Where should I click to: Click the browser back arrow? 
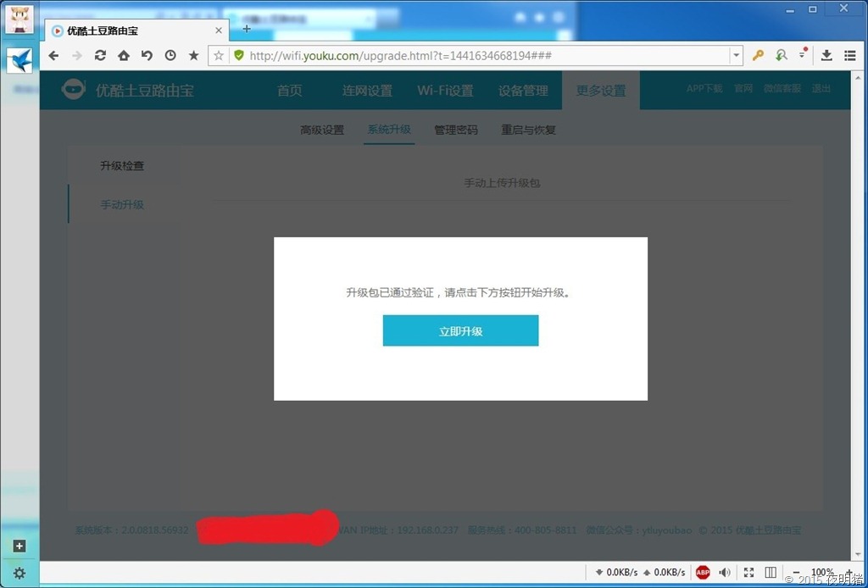(x=54, y=55)
